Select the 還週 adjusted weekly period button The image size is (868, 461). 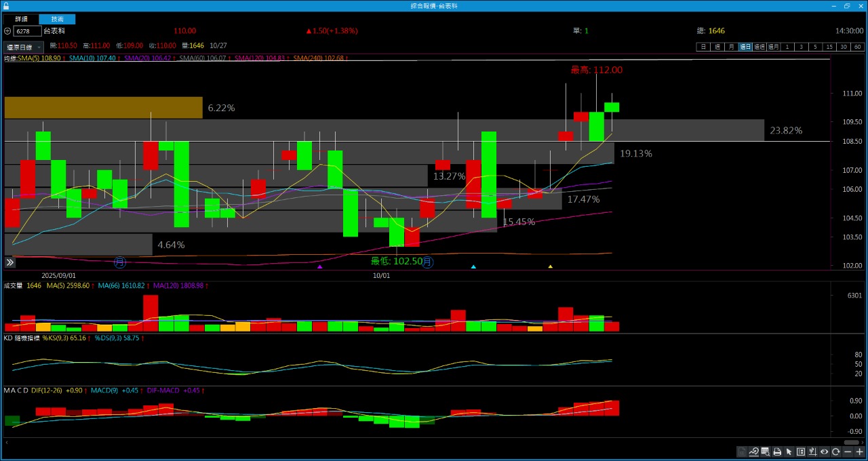(x=759, y=47)
